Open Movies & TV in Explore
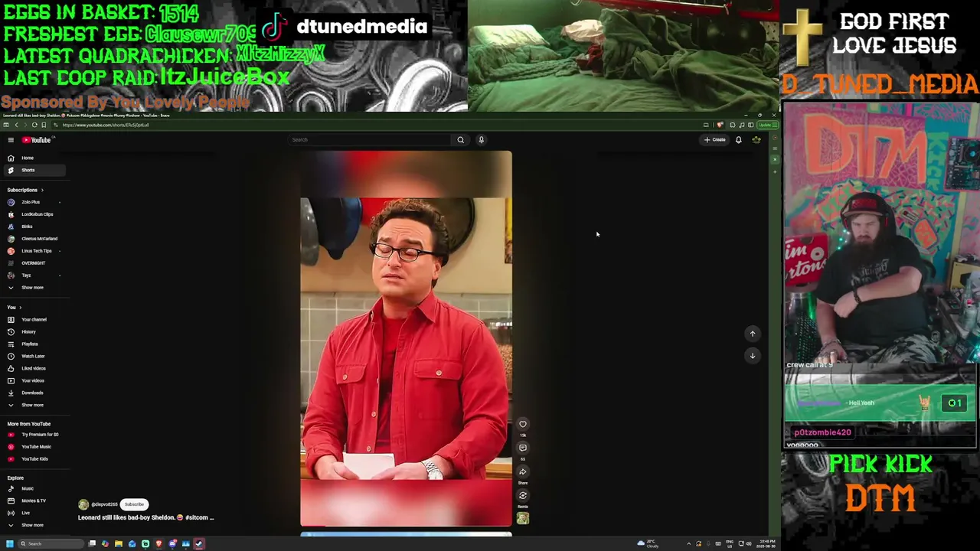The width and height of the screenshot is (980, 551). [x=34, y=501]
